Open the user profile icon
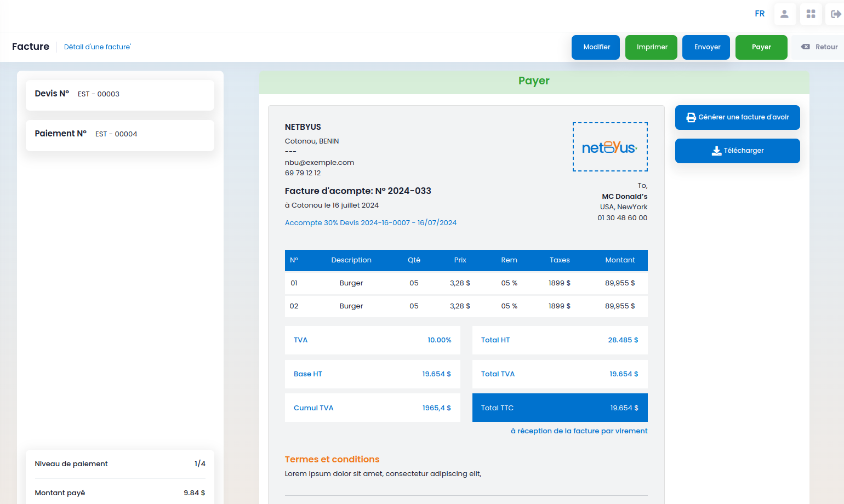The height and width of the screenshot is (504, 844). pyautogui.click(x=785, y=14)
